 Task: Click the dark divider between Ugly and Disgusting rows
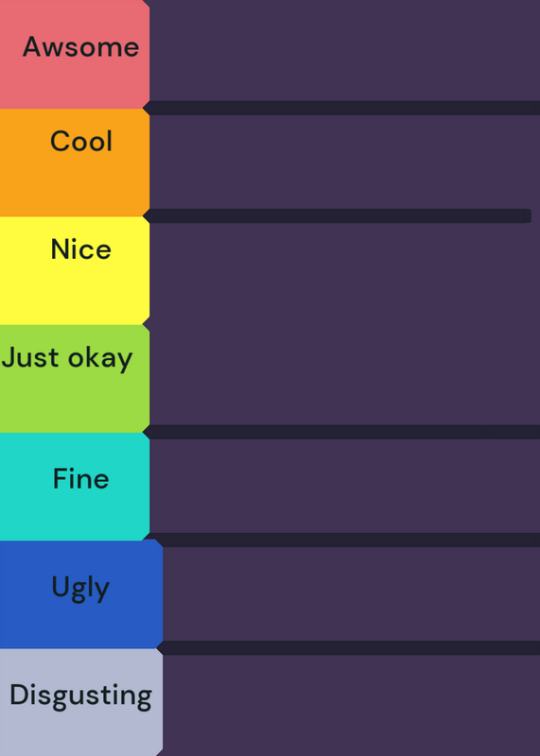(348, 648)
